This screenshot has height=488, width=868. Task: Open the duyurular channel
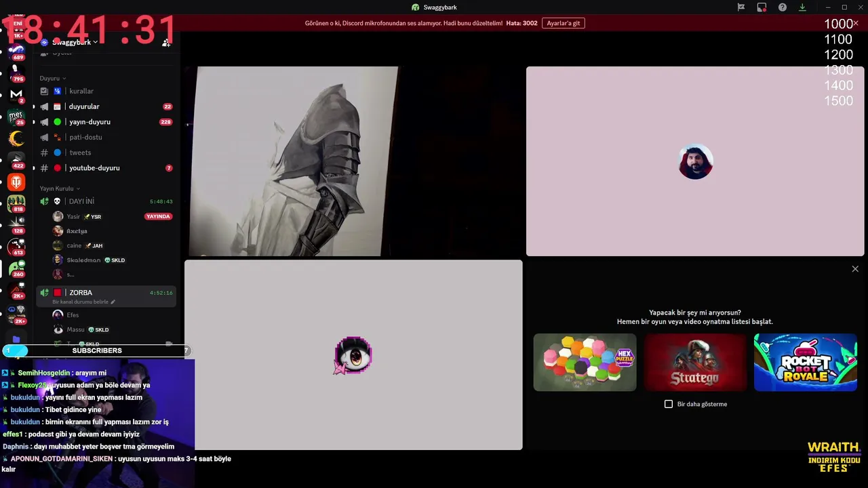pyautogui.click(x=106, y=106)
